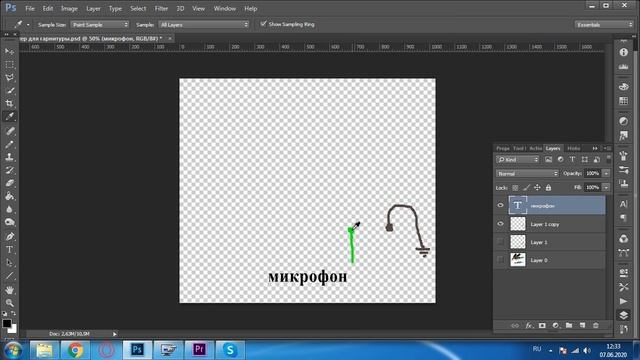Select the Paint Bucket tool
Viewport: 640px width, 360px height.
9,196
